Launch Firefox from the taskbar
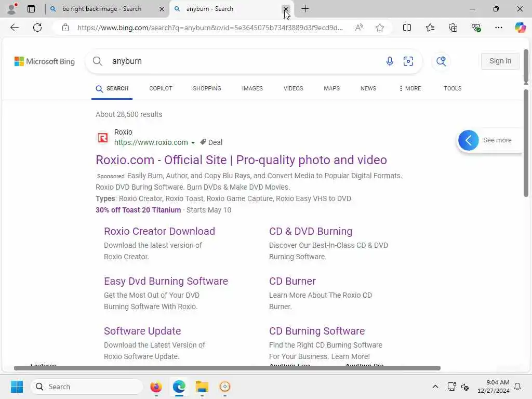Screen dimensions: 532x399 click(156, 387)
